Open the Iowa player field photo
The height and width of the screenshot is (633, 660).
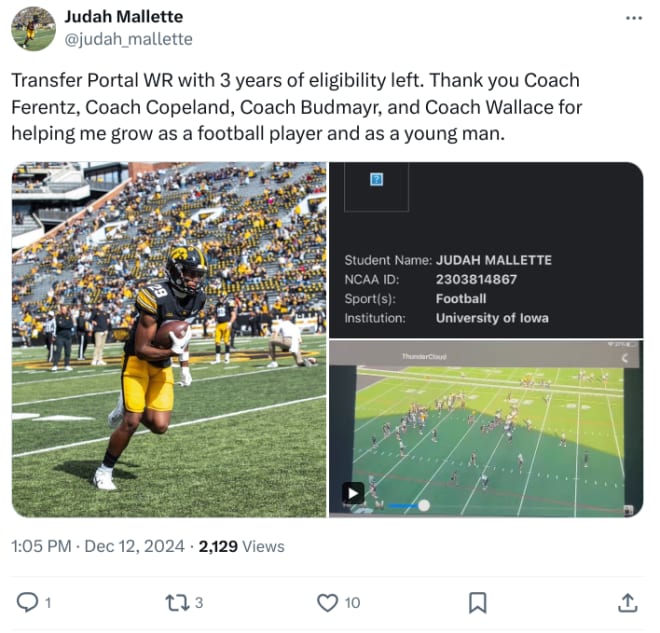click(x=169, y=340)
